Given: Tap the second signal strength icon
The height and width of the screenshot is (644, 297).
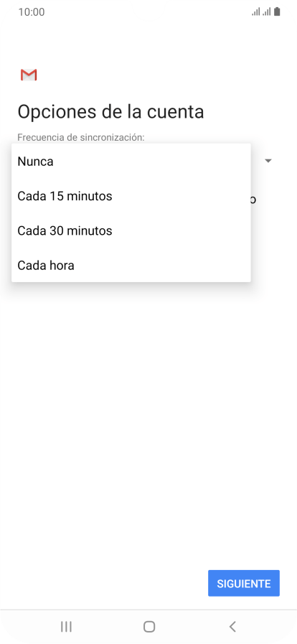Looking at the screenshot, I should coord(267,12).
